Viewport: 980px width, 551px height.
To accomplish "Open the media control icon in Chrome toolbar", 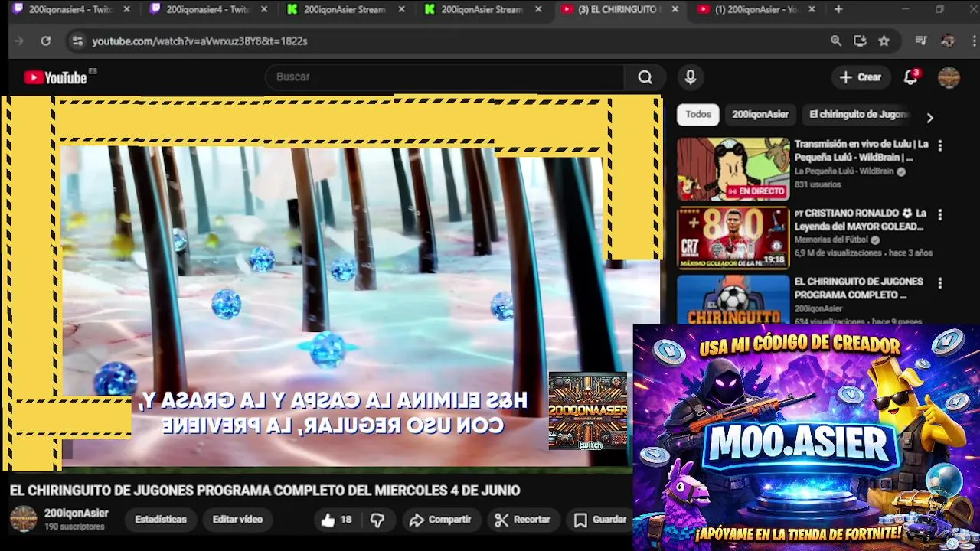I will coord(921,41).
